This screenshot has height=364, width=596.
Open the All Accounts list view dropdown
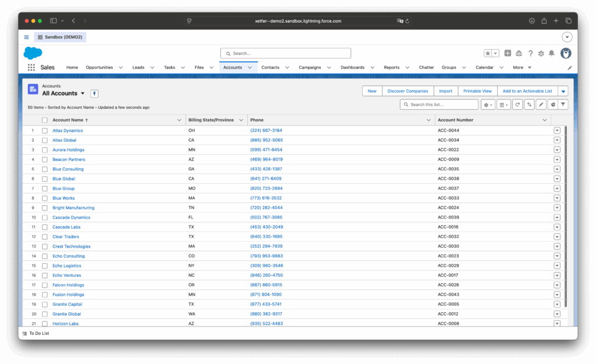click(x=83, y=94)
